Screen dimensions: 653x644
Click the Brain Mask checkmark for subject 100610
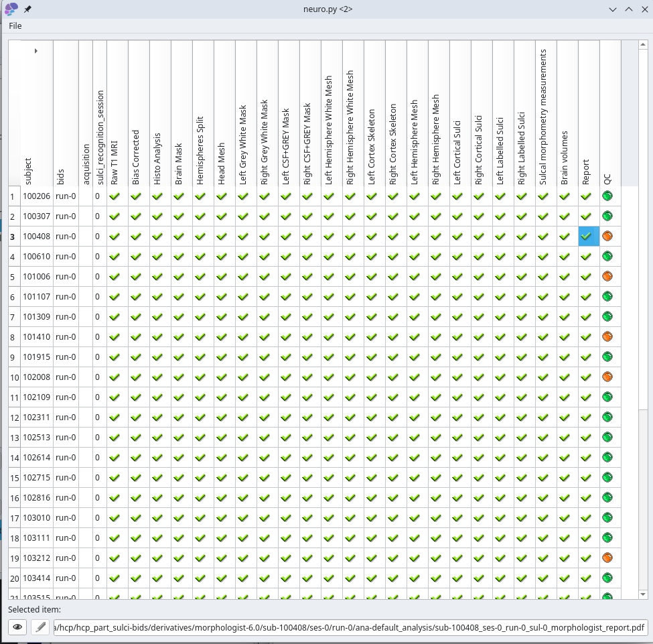tap(179, 257)
